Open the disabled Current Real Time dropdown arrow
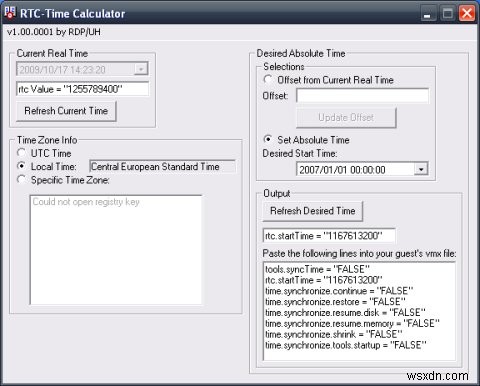The height and width of the screenshot is (386, 480). coord(141,69)
